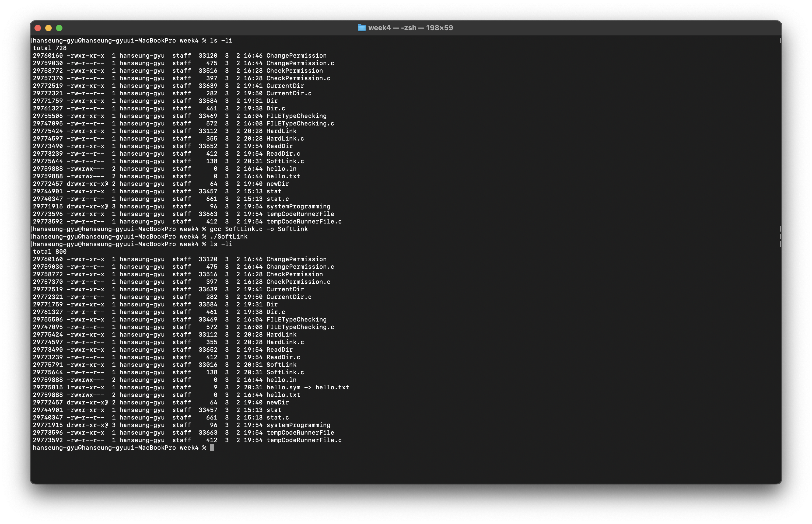Click the SoftLink file name in the 33016 row
The width and height of the screenshot is (812, 524).
pyautogui.click(x=281, y=364)
